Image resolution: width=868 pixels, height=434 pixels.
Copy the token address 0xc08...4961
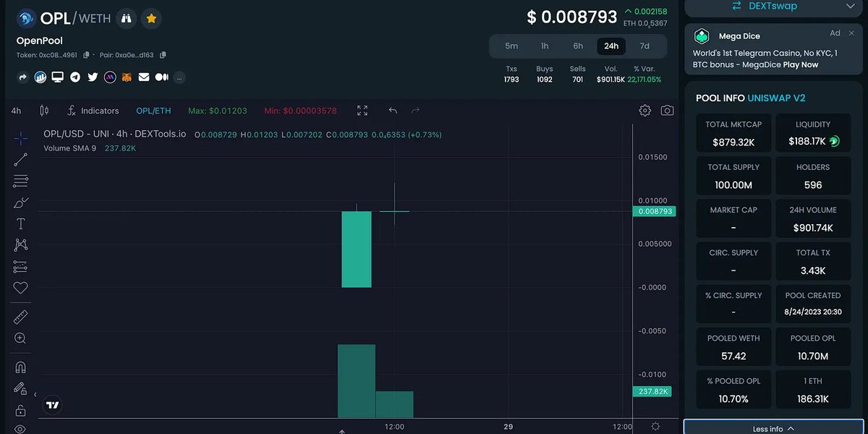87,55
